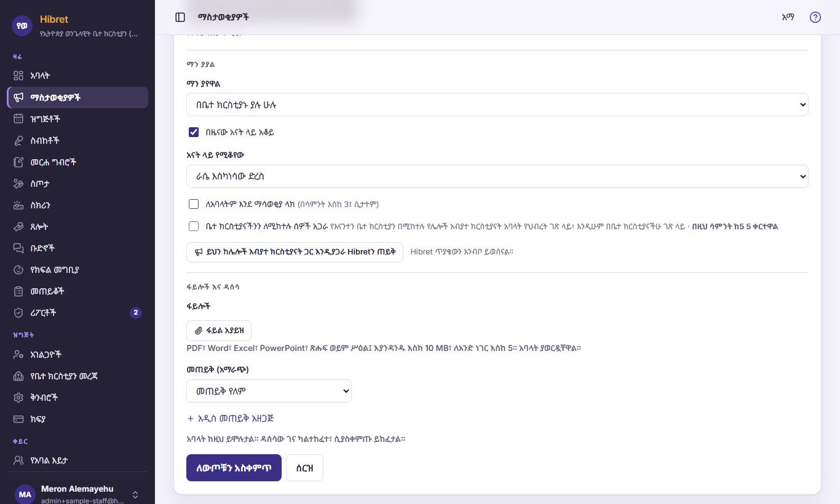Expand the አናት ላይ የሚቆየው dropdown
840x504 pixels.
[x=497, y=176]
